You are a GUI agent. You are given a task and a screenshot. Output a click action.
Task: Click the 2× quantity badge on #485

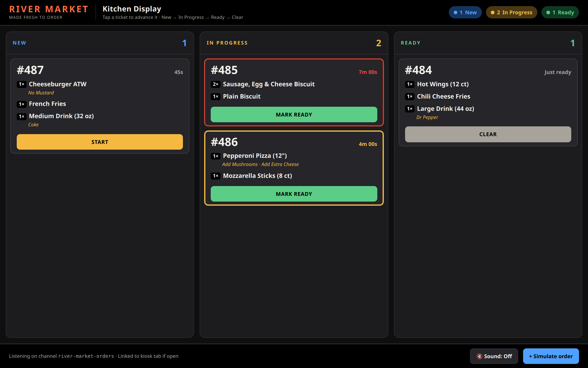(216, 84)
